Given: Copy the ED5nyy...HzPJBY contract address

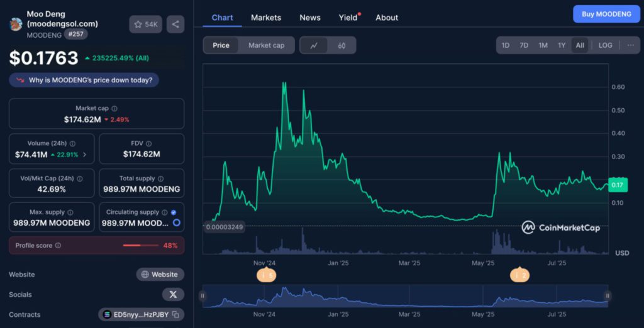Looking at the screenshot, I should [176, 315].
